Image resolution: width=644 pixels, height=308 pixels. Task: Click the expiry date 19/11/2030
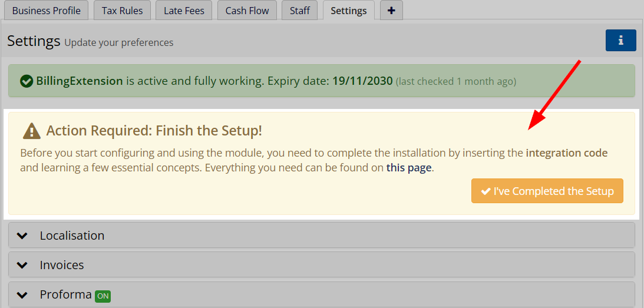pyautogui.click(x=363, y=81)
